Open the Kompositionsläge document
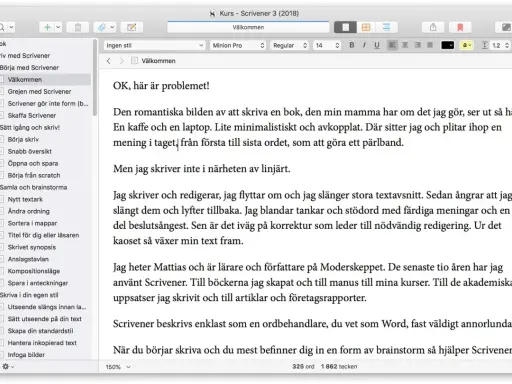The image size is (512, 384). [x=34, y=271]
